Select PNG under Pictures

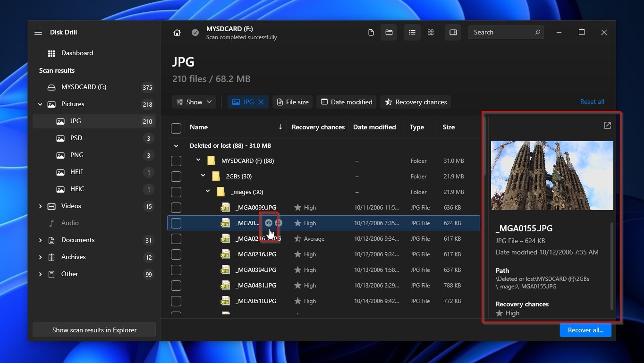pyautogui.click(x=94, y=155)
